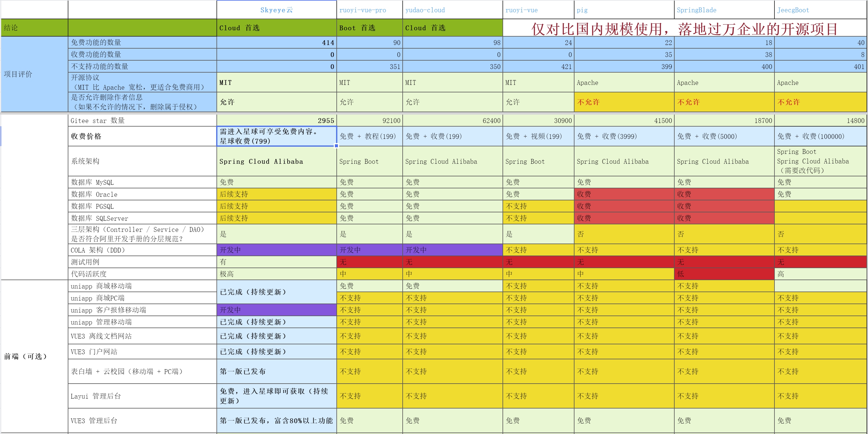The height and width of the screenshot is (434, 868).
Task: Select the VUE3 离线文档网站 row label
Action: [x=142, y=336]
